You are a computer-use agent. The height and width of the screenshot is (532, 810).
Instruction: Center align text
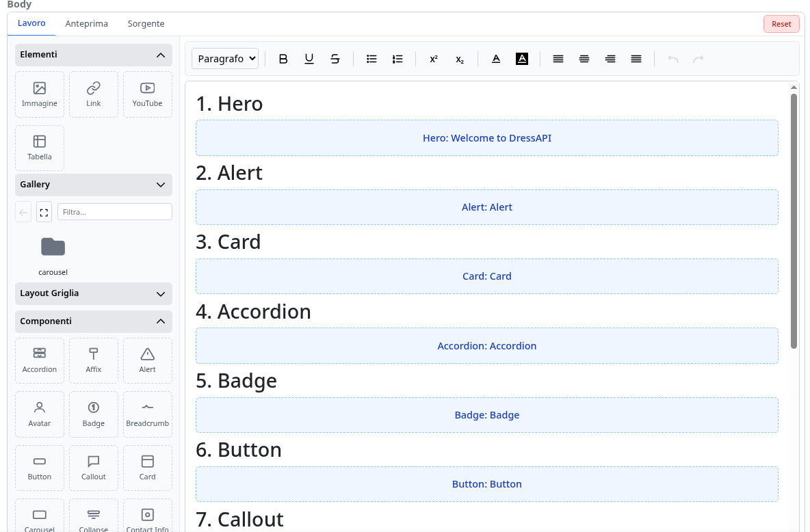click(584, 59)
